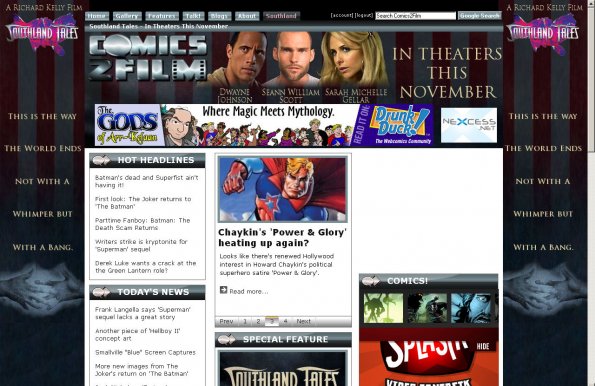Open the Talk! nav tab
Viewport: 595px width, 386px height.
[193, 16]
